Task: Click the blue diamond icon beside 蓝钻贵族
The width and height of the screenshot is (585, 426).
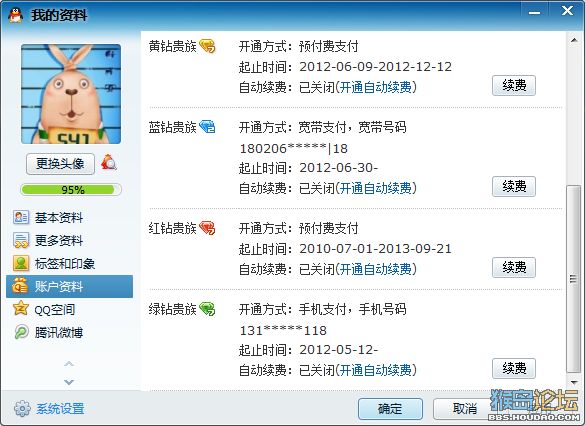Action: coord(207,127)
